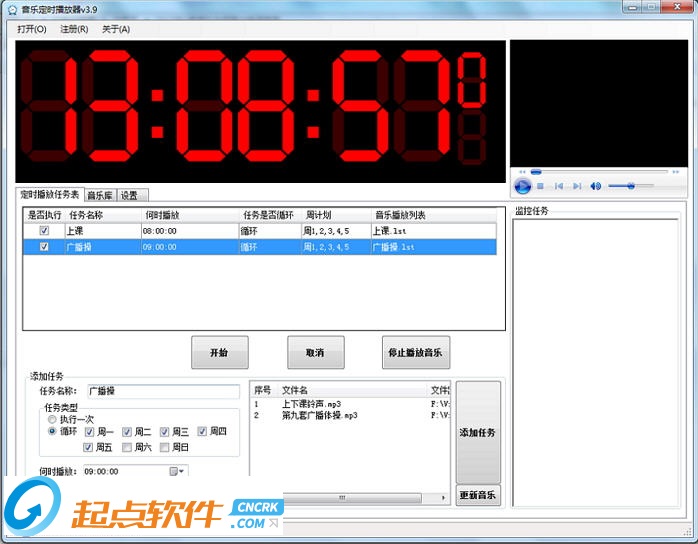Click the 取消 button
Viewport: 698px width, 544px height.
coord(316,353)
